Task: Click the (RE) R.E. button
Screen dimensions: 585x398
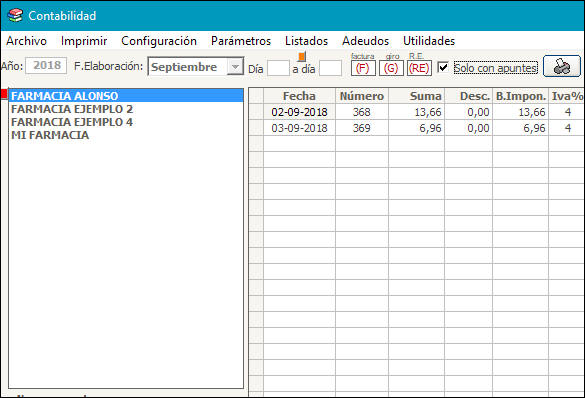Action: tap(419, 68)
